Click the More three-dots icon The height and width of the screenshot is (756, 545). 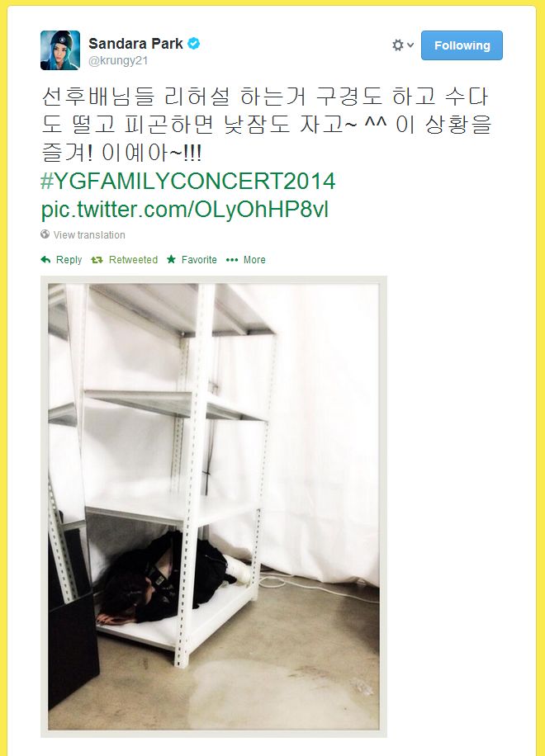pyautogui.click(x=232, y=260)
